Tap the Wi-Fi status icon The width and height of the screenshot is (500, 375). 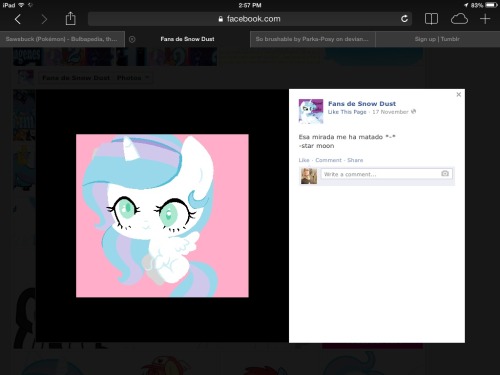point(22,5)
